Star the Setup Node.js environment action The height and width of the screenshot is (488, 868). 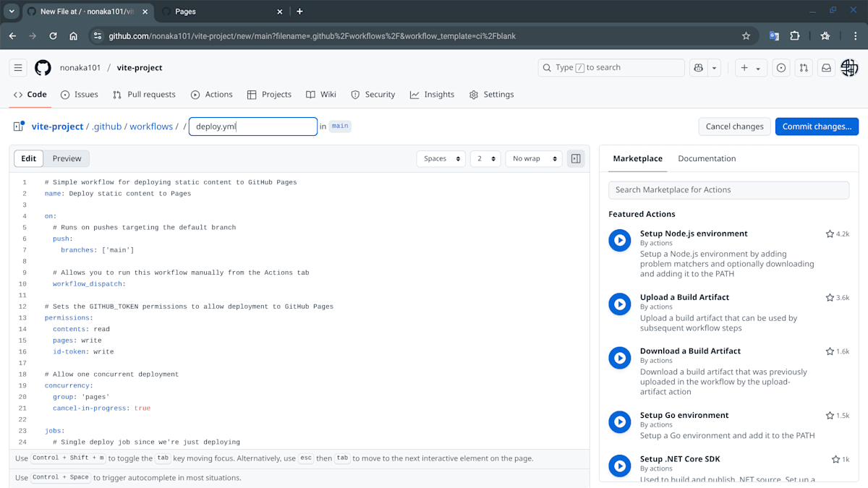click(830, 234)
